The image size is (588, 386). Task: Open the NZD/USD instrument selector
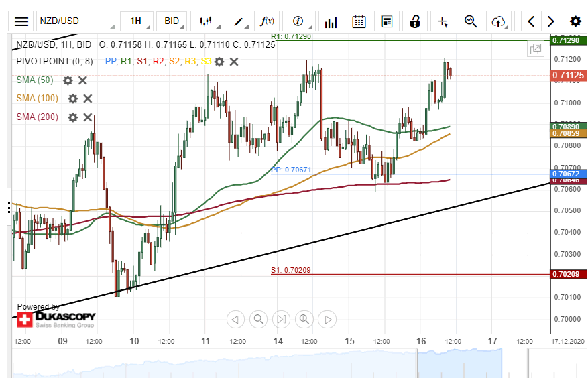(74, 21)
